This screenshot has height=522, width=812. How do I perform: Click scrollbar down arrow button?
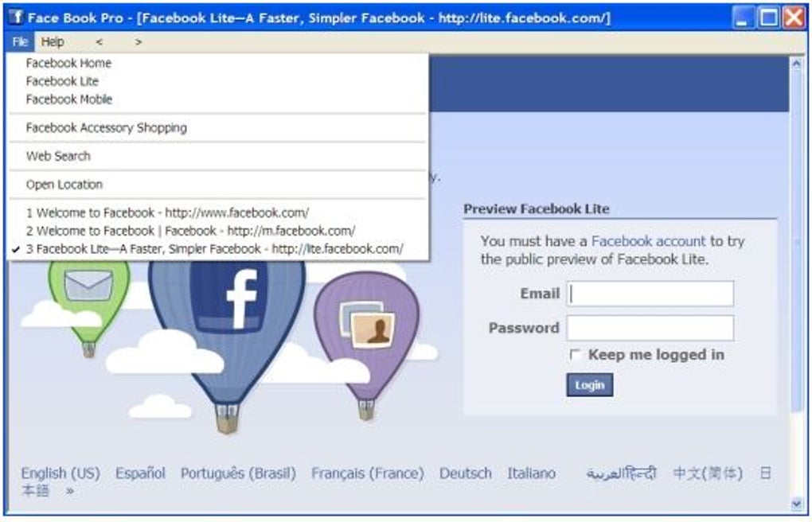pos(796,504)
